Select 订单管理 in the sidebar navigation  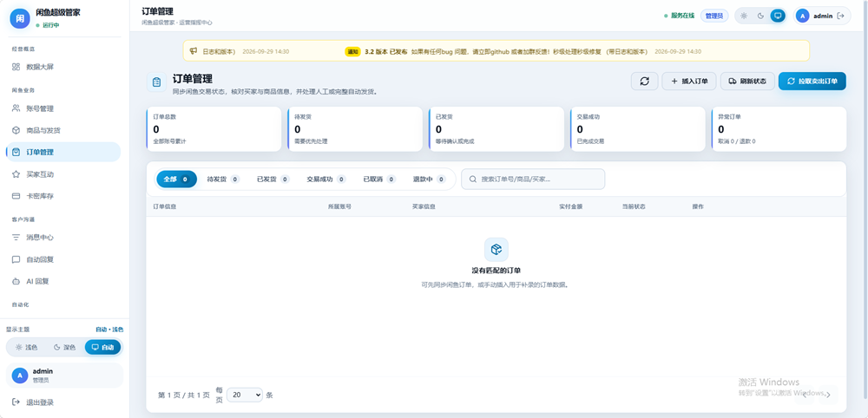point(63,152)
